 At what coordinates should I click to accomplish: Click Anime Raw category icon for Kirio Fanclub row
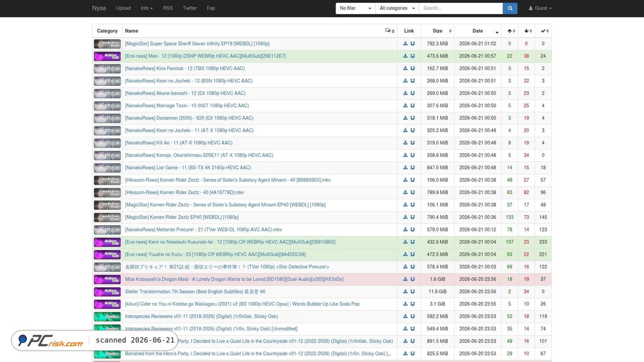click(107, 68)
